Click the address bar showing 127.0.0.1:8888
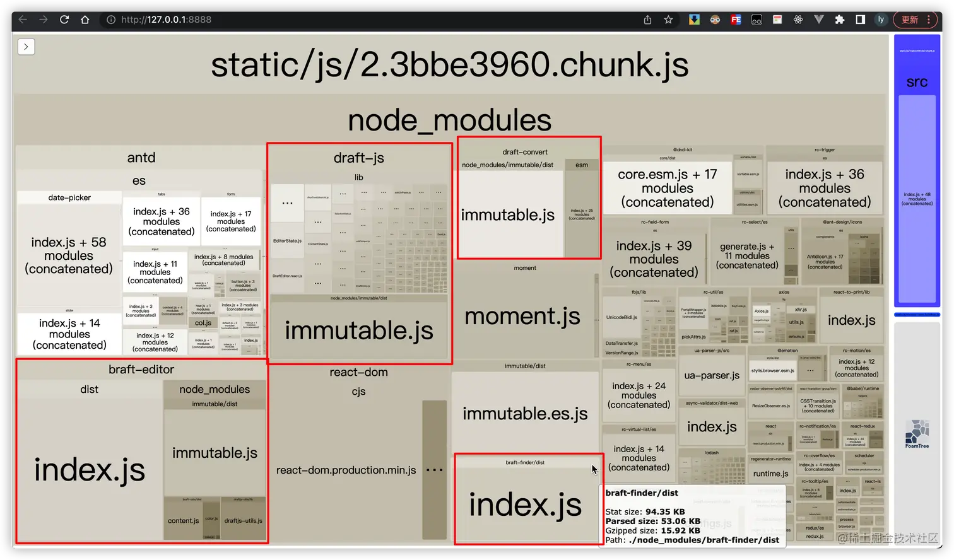The image size is (954, 560). pyautogui.click(x=372, y=20)
